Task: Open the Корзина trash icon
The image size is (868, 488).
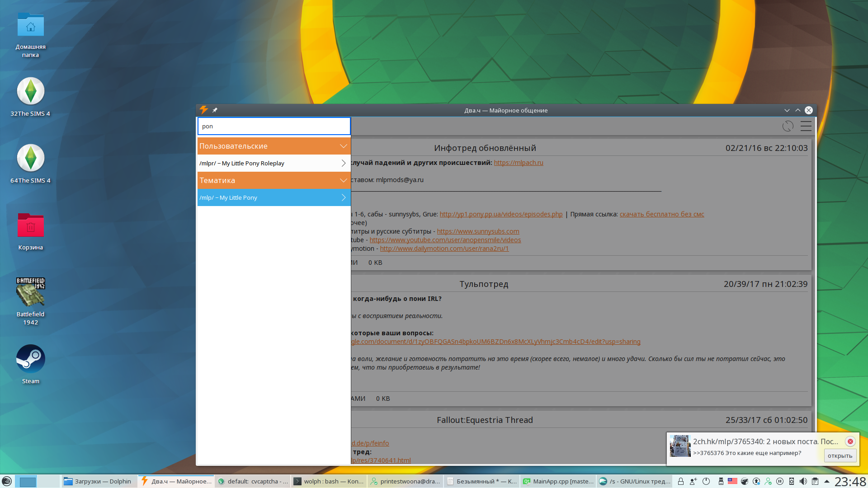Action: [31, 231]
